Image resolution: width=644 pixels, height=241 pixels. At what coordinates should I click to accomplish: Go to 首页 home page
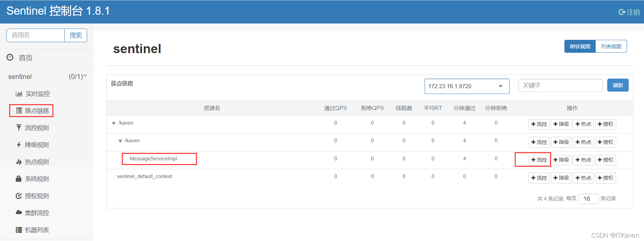tap(26, 58)
